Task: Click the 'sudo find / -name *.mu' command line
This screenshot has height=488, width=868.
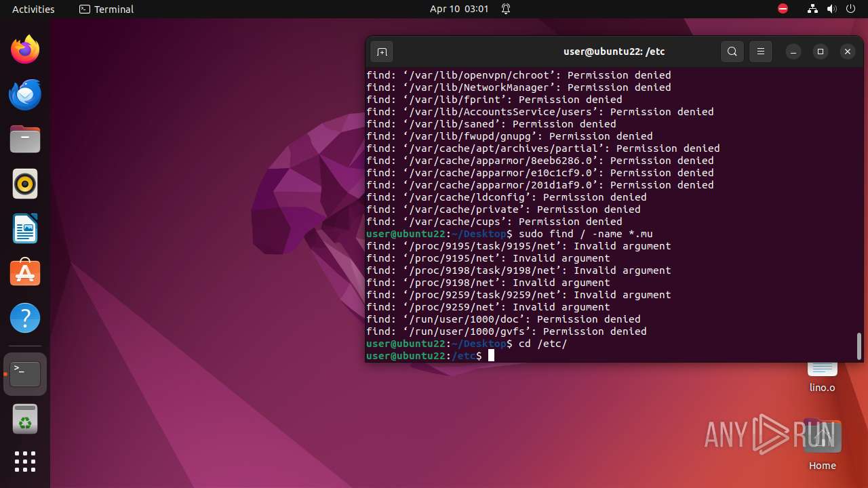Action: pos(509,234)
